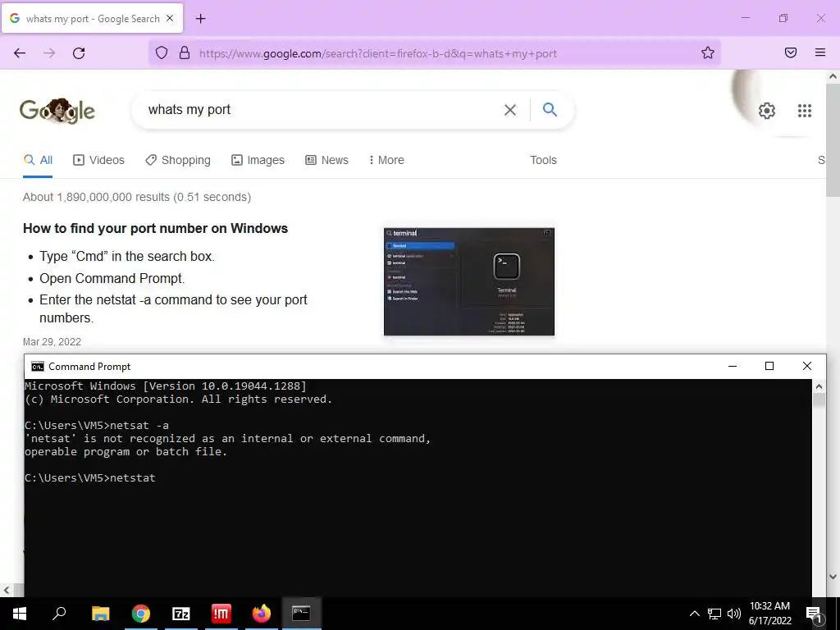Close the Command Prompt window
840x630 pixels.
pyautogui.click(x=807, y=367)
